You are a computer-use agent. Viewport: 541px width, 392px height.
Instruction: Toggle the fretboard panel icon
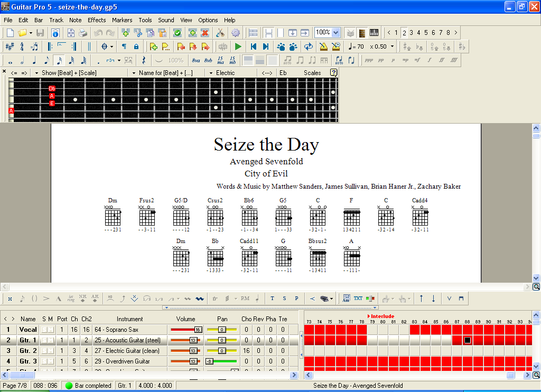click(362, 33)
